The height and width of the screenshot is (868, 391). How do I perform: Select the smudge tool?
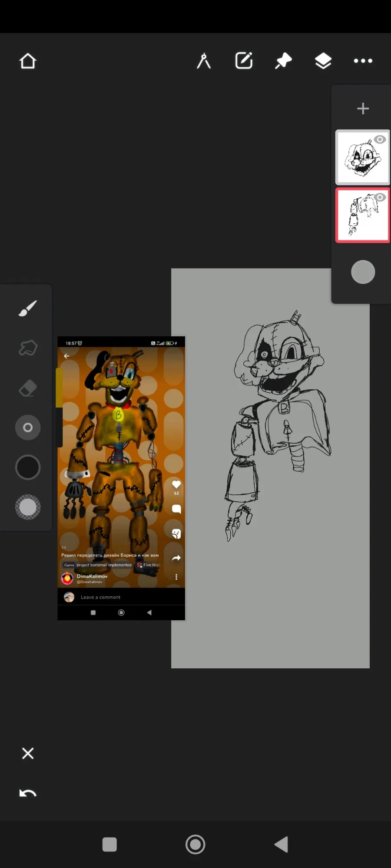28,348
